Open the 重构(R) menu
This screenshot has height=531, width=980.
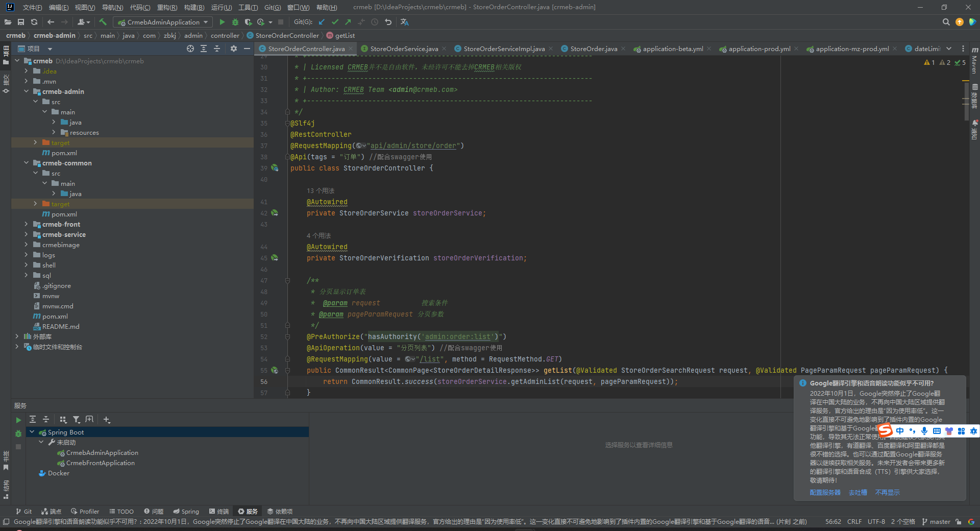(x=167, y=7)
